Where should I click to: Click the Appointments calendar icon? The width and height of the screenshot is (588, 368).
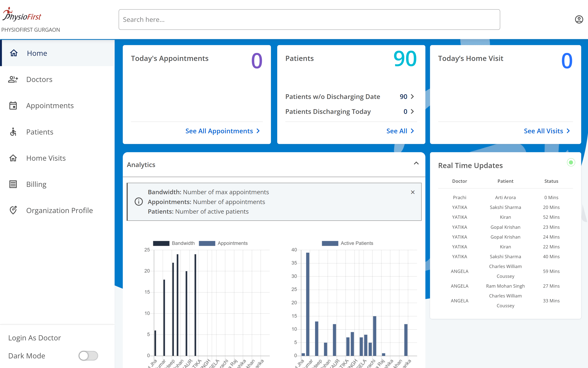point(13,105)
